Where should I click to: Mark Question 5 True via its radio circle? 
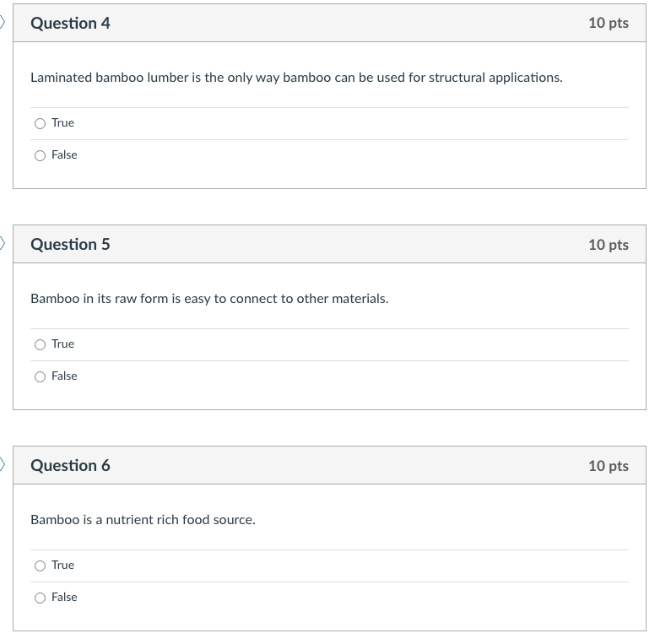click(x=40, y=344)
